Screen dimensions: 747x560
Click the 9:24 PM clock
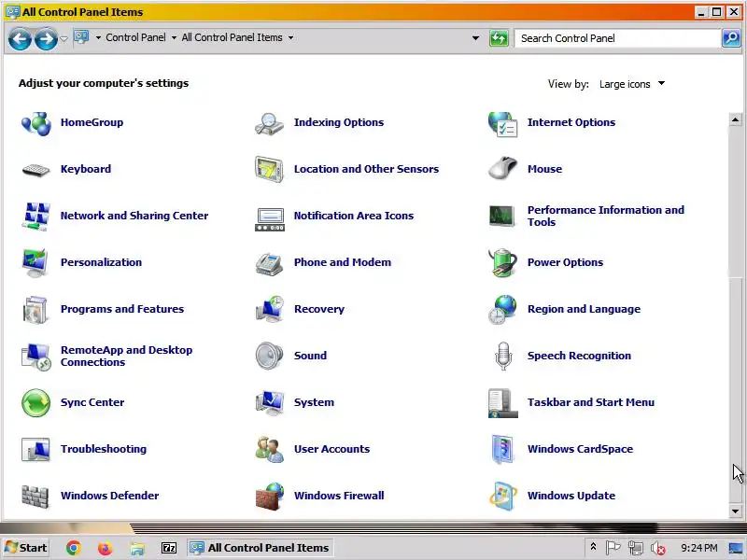tap(699, 548)
